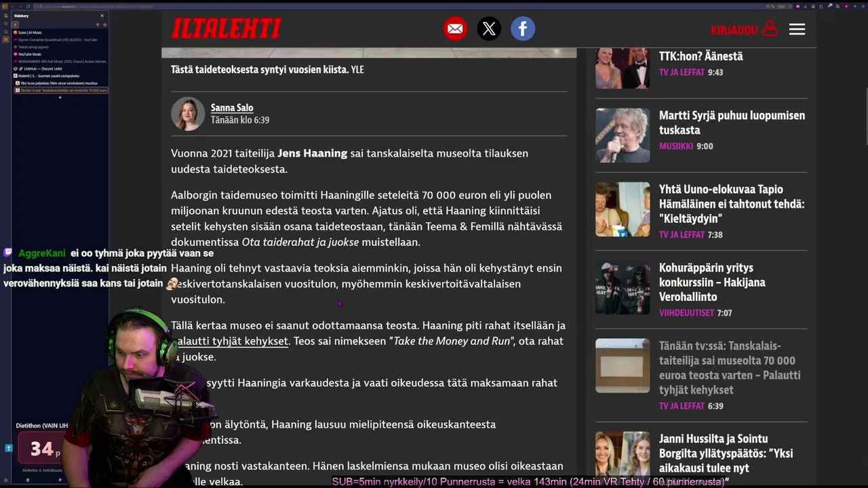Screen dimensions: 868x488
Task: Open the Uuno-elokuva Tapio Hämäläinen article
Action: 732,203
